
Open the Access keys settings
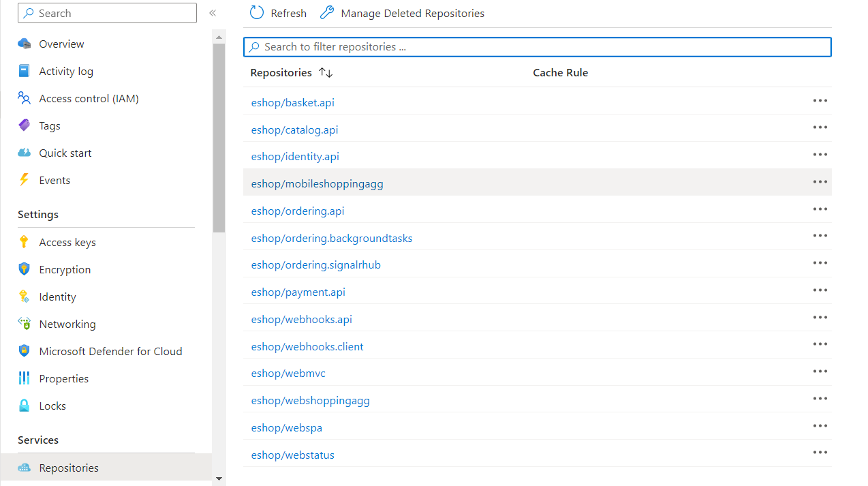pyautogui.click(x=66, y=242)
